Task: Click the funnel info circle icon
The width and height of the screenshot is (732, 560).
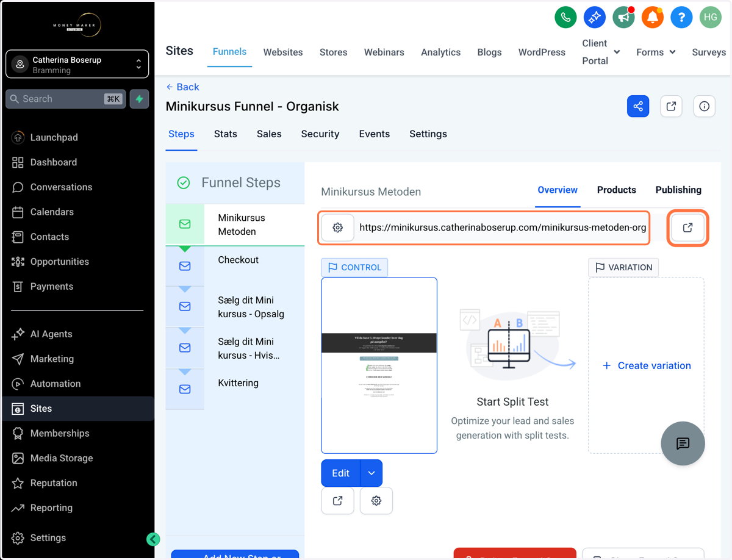Action: (x=704, y=106)
